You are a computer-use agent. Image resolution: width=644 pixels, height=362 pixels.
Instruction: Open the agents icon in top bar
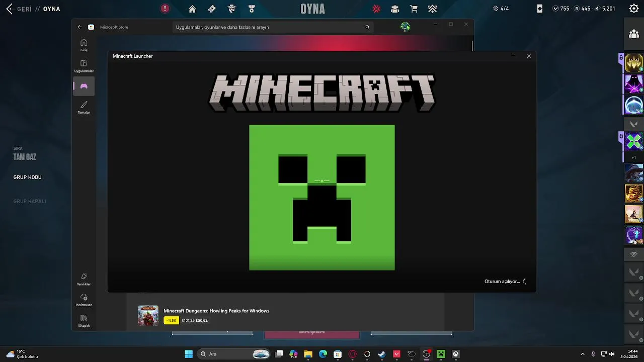[231, 9]
